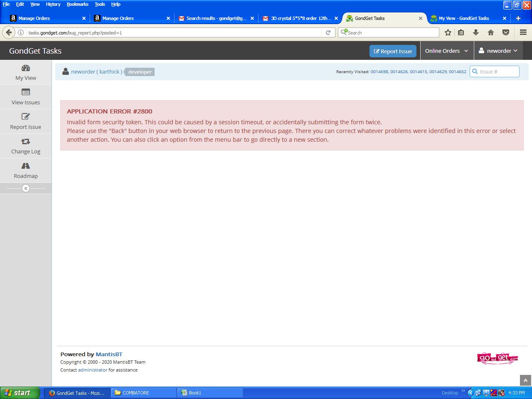Click the browser back arrow button
The width and height of the screenshot is (532, 399).
[x=9, y=32]
